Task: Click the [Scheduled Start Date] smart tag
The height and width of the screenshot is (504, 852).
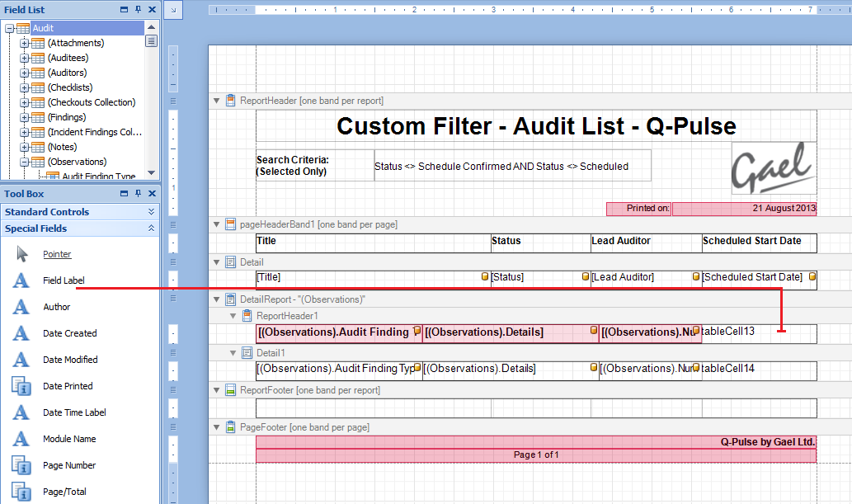Action: [812, 276]
